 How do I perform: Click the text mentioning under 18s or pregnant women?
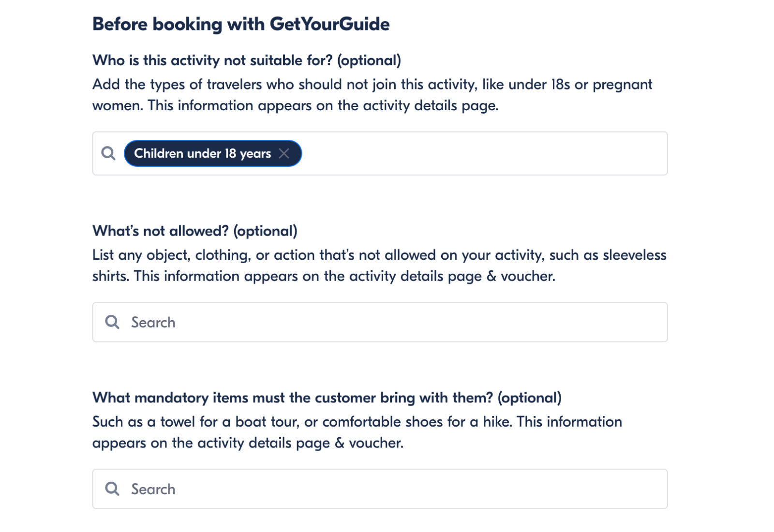coord(372,94)
